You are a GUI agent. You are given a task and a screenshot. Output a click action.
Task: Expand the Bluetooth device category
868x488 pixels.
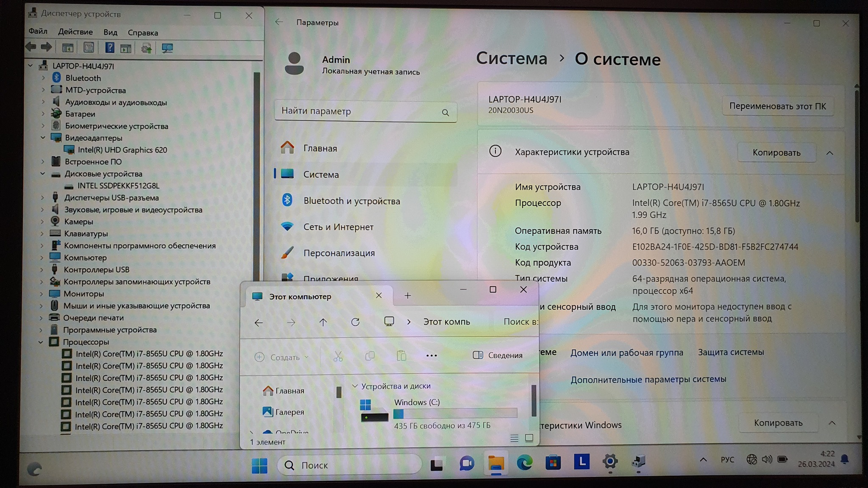[43, 78]
